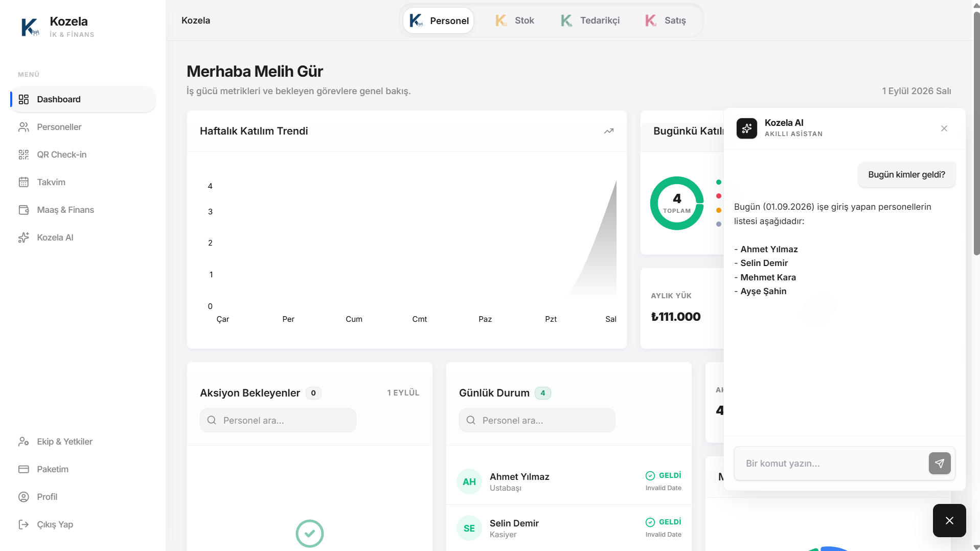Click the red legend dot beside the donut chart
The image size is (980, 551).
point(718,196)
